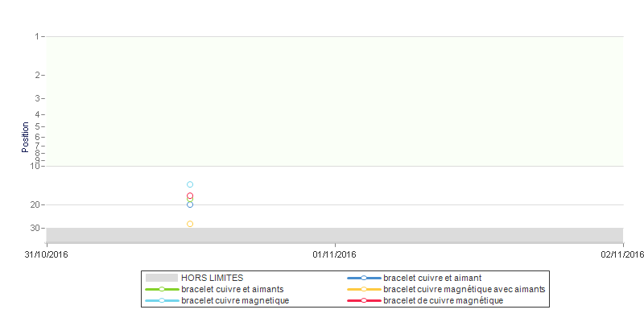The image size is (644, 322).
Task: Click the 01/11/2016 x-axis date label
Action: 334,255
